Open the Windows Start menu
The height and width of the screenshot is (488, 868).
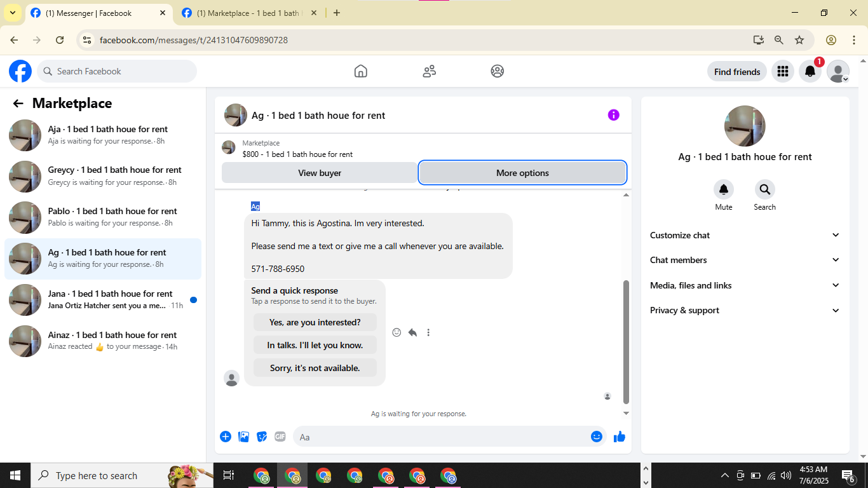pos(15,475)
